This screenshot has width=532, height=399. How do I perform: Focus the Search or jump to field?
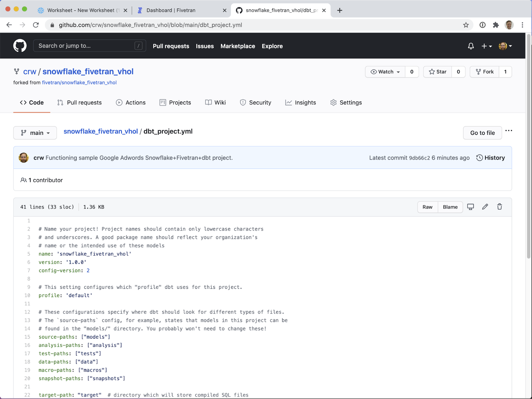[x=85, y=46]
